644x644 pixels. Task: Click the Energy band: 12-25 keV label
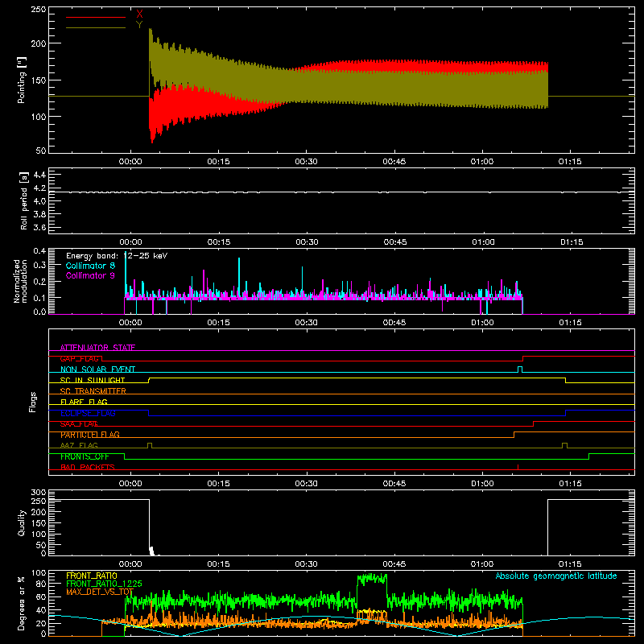117,256
